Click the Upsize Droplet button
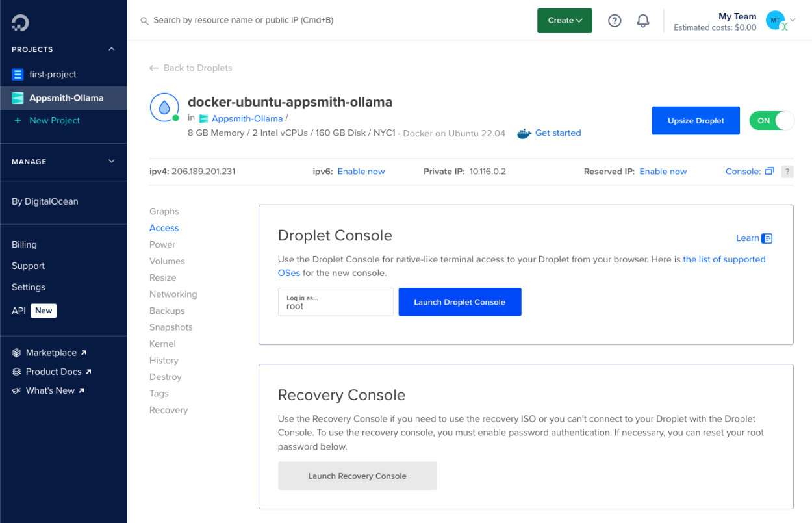812x523 pixels. [695, 121]
